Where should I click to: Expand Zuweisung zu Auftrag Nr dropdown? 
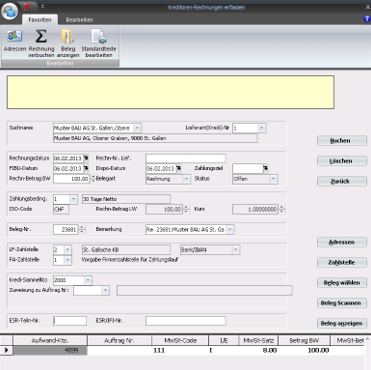[x=105, y=290]
